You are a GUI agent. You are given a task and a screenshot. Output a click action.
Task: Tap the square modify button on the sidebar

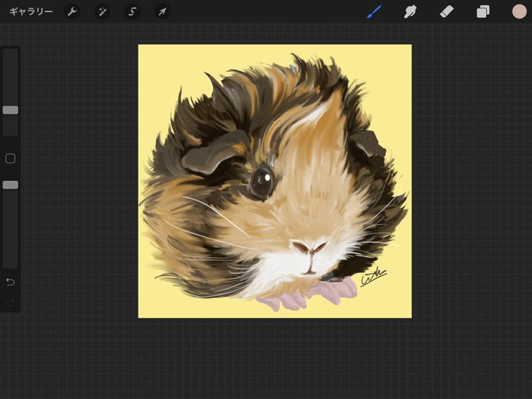point(10,159)
